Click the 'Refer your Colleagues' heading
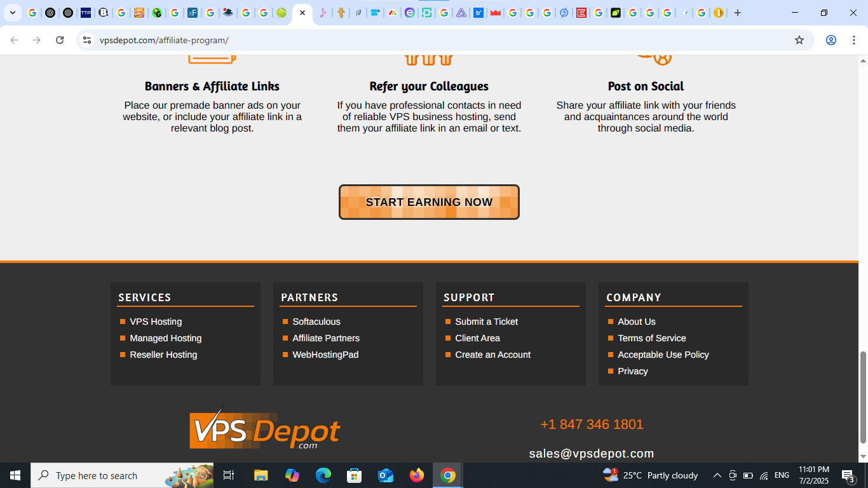The width and height of the screenshot is (868, 488). tap(429, 86)
